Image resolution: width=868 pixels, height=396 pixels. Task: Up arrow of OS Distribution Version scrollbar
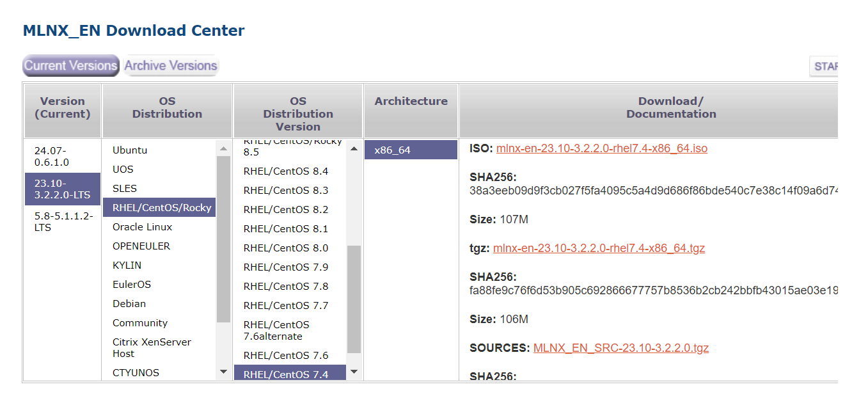coord(354,148)
